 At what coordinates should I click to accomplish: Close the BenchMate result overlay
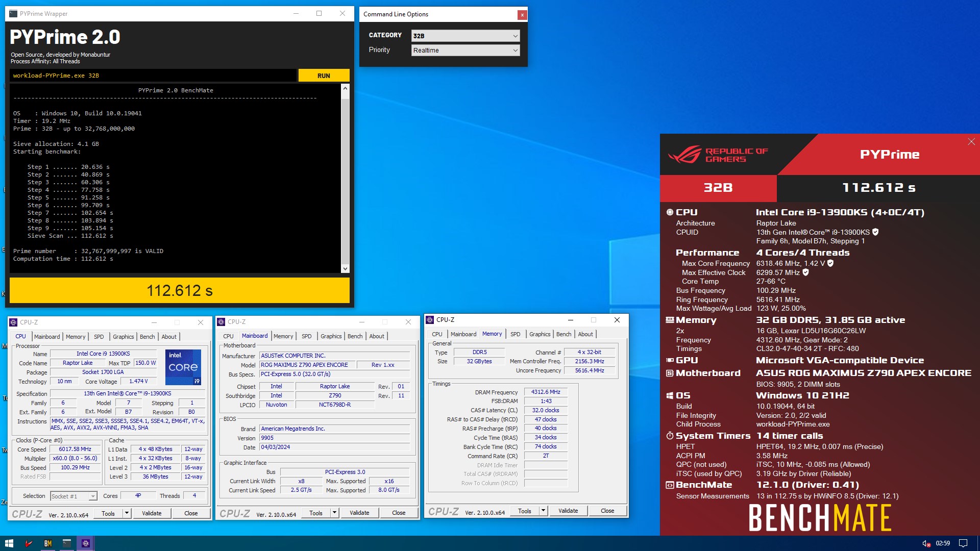point(971,141)
